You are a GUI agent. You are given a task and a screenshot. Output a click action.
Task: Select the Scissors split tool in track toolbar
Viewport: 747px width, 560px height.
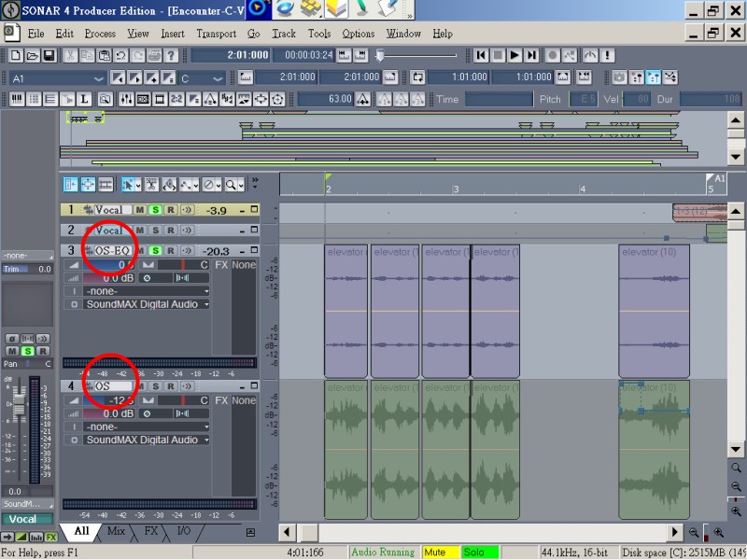[x=151, y=185]
